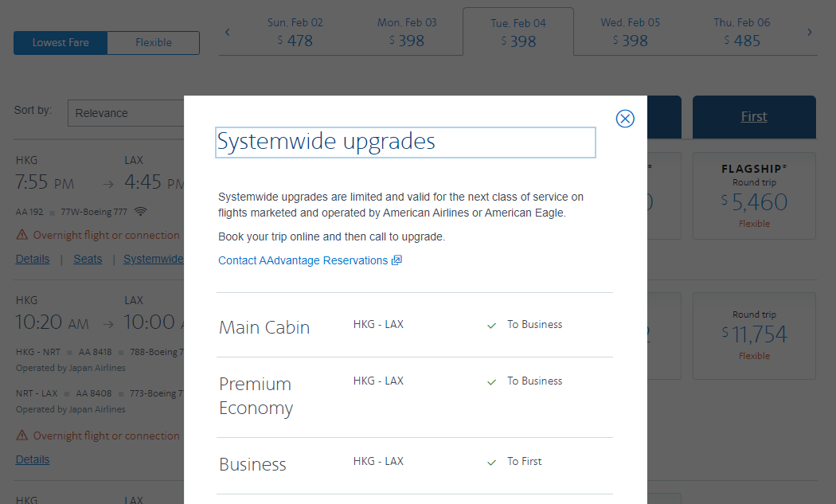Click the First cabin column header
The image size is (836, 504).
(753, 117)
